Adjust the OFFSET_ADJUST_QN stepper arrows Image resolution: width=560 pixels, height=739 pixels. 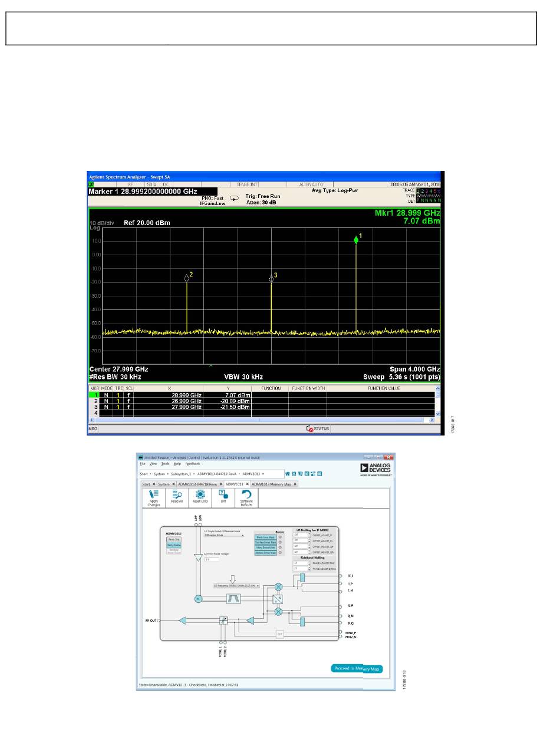click(x=310, y=552)
